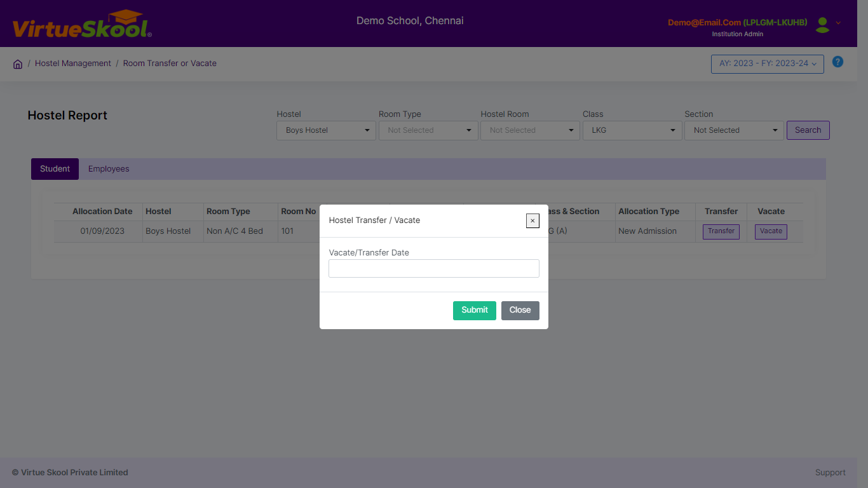Click the Hostel Report heading

(67, 116)
